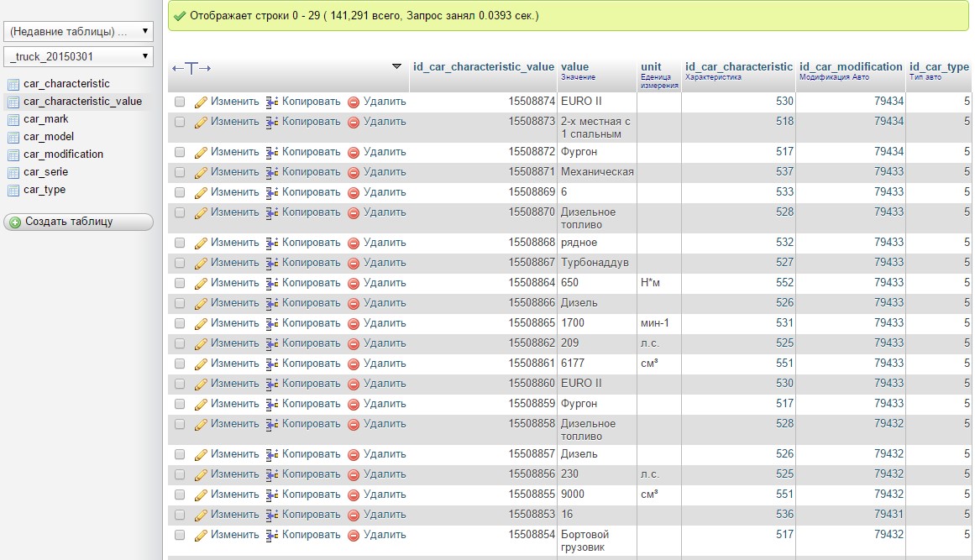Viewport: 975px width, 560px height.
Task: Click value cell 'Механическая'
Action: point(597,172)
